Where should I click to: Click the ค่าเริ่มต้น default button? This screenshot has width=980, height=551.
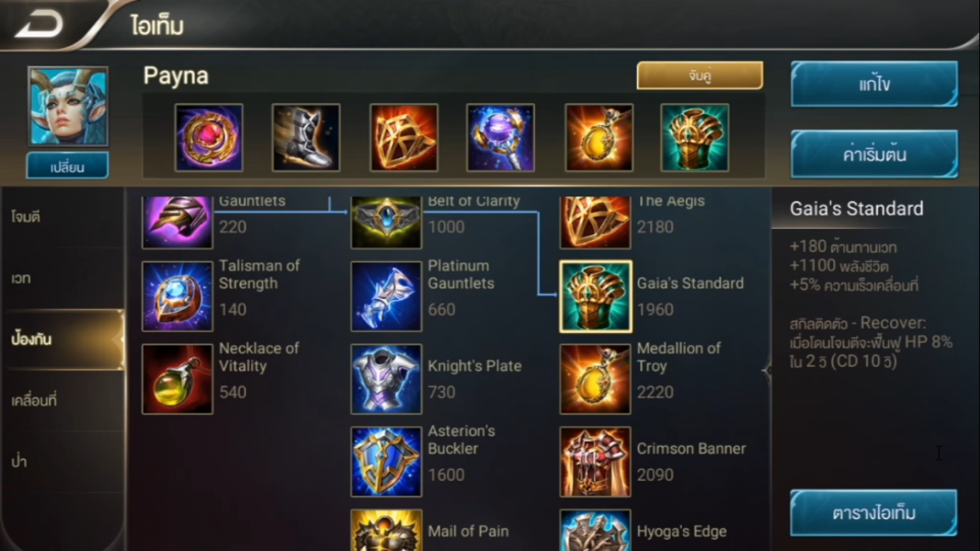[x=874, y=154]
